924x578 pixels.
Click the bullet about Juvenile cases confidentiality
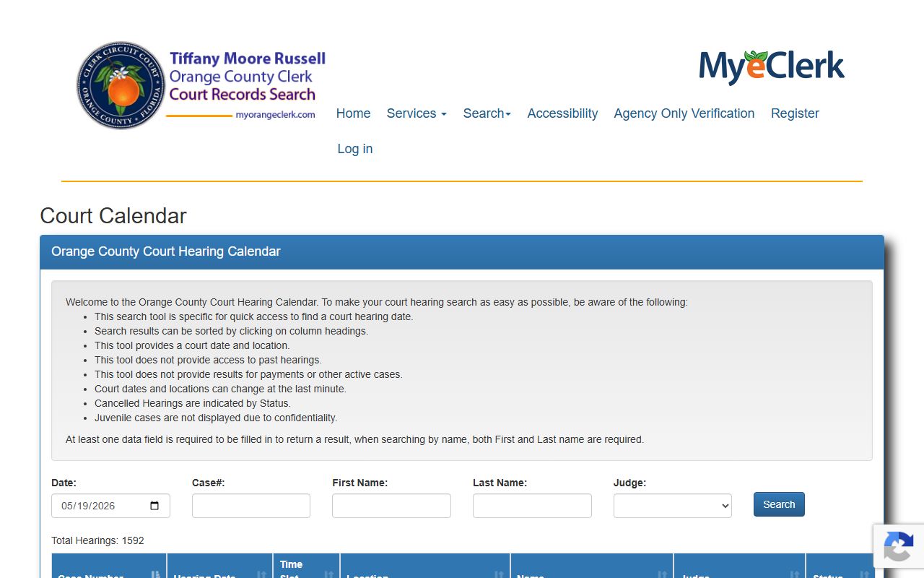coord(216,418)
